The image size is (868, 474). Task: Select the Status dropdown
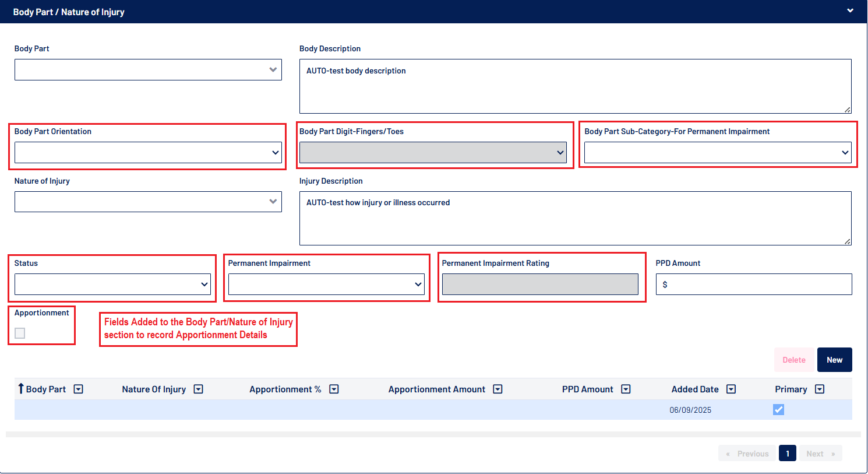coord(112,285)
